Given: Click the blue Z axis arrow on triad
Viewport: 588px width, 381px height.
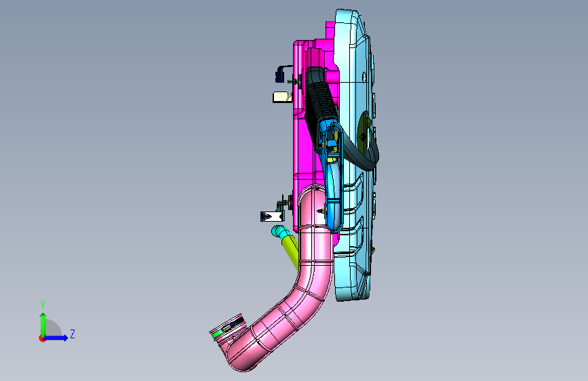Looking at the screenshot, I should pos(57,338).
